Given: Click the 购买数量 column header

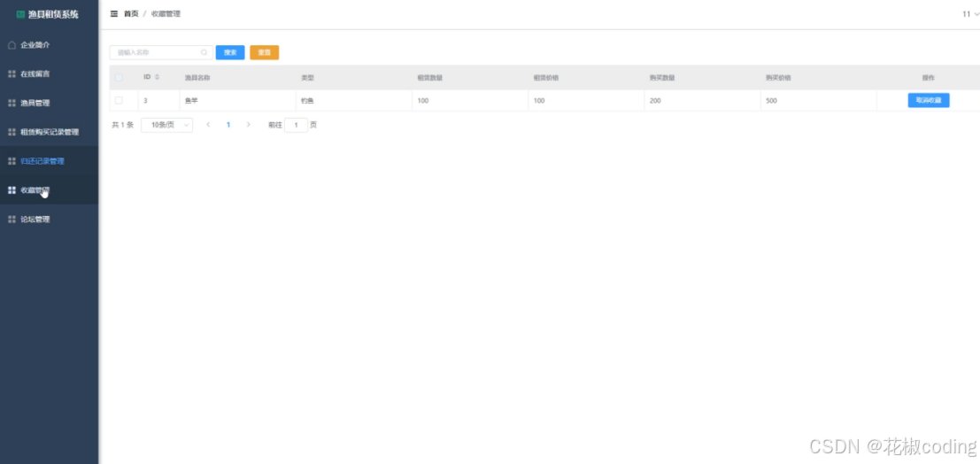Looking at the screenshot, I should click(x=662, y=78).
